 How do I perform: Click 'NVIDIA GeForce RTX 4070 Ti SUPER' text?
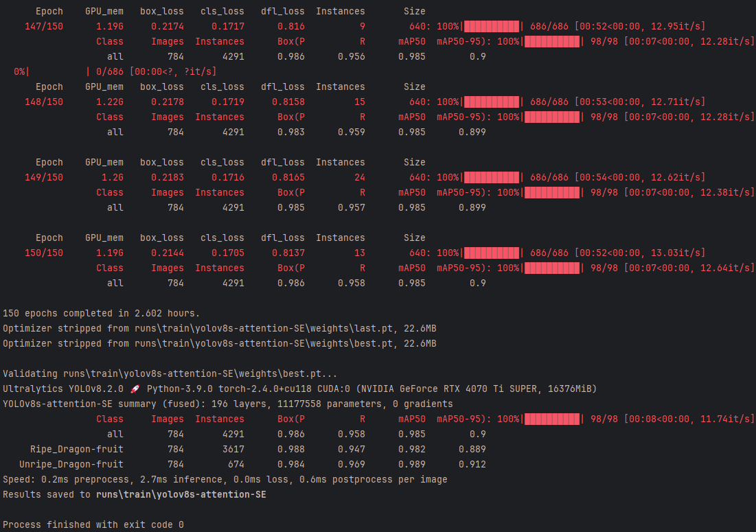click(x=450, y=389)
